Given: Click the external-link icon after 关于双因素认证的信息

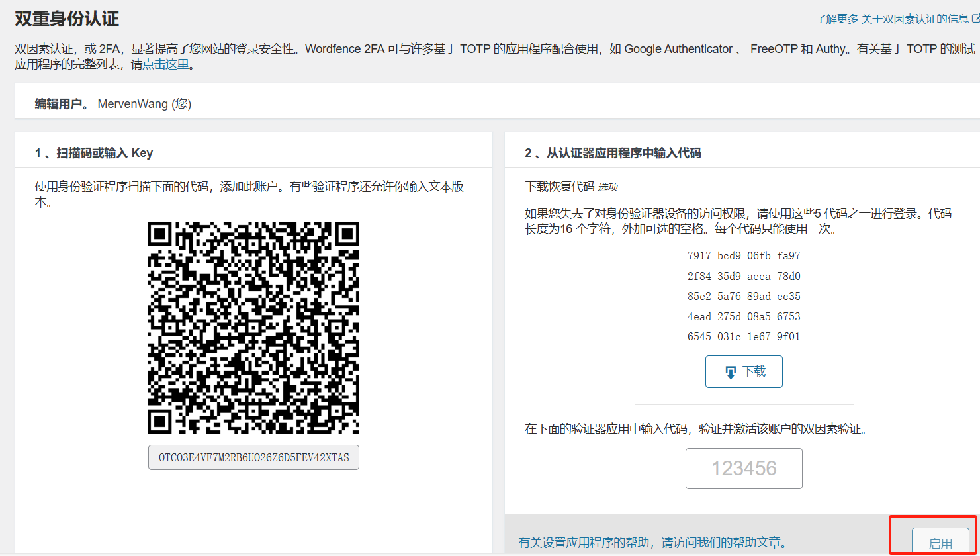Looking at the screenshot, I should click(975, 19).
